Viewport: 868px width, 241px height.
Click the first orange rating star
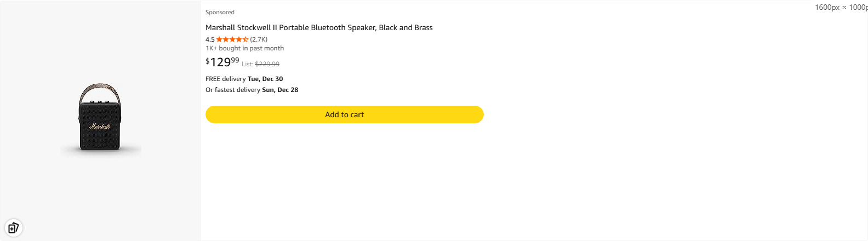point(219,39)
